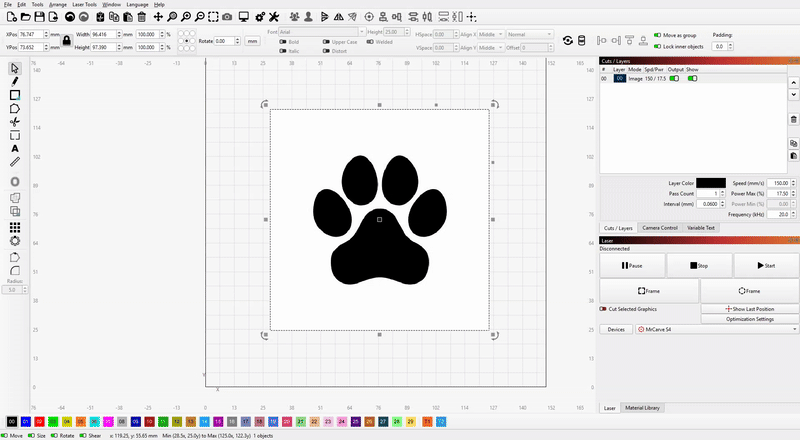Toggle the aspect ratio lock icon
Viewport: 800px width, 440px height.
tap(65, 39)
